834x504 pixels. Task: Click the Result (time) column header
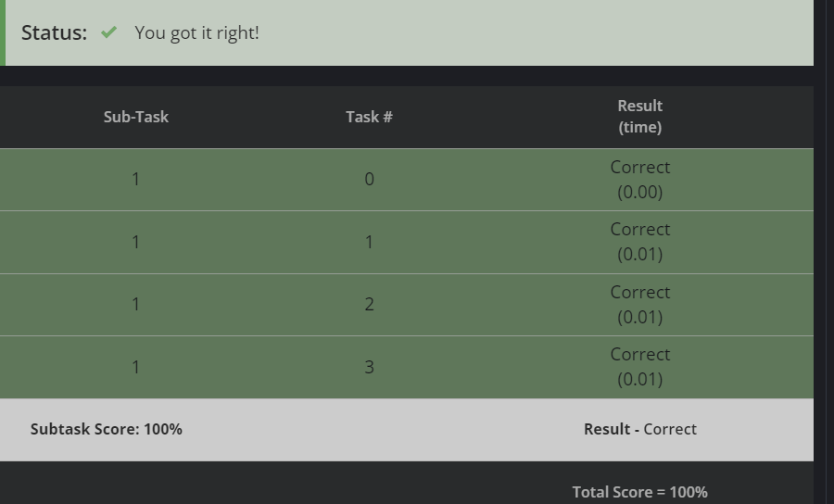coord(639,117)
